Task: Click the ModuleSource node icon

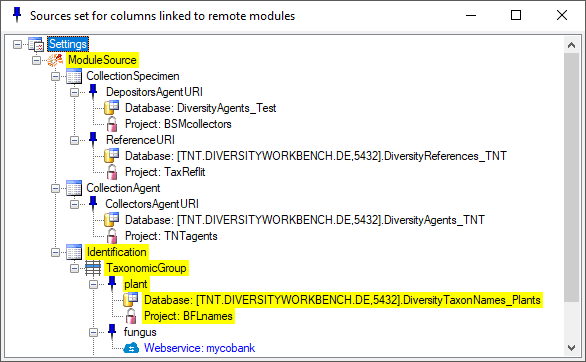Action: 55,60
